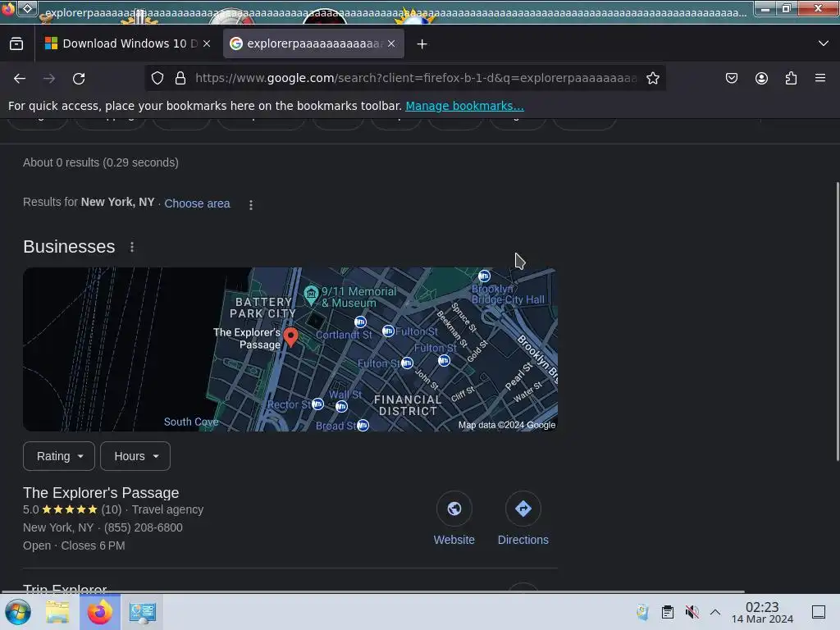Image resolution: width=840 pixels, height=630 pixels.
Task: Open the notification center icon
Action: pyautogui.click(x=818, y=612)
